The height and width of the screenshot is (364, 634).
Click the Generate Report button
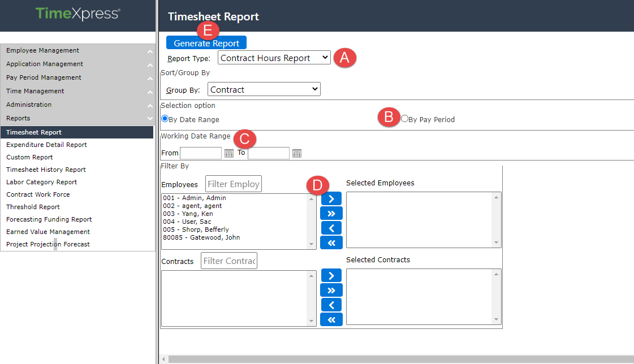point(206,42)
